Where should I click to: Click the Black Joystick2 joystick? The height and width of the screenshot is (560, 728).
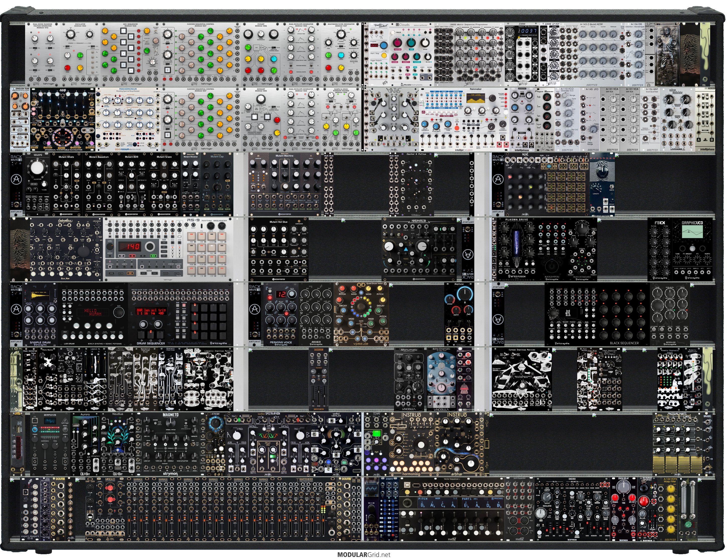point(552,267)
